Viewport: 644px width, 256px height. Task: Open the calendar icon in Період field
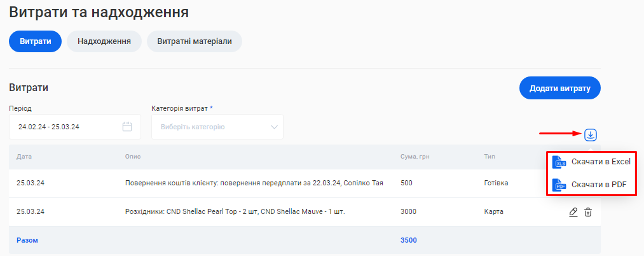pos(127,127)
